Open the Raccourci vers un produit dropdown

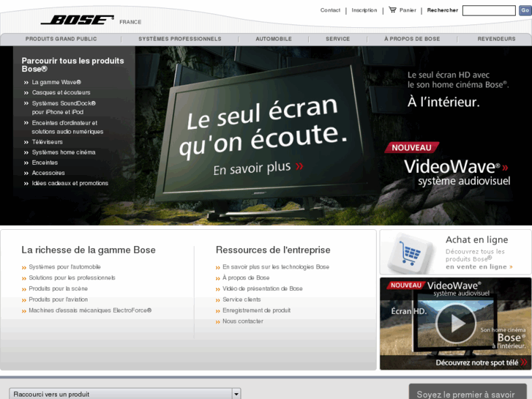[125, 394]
